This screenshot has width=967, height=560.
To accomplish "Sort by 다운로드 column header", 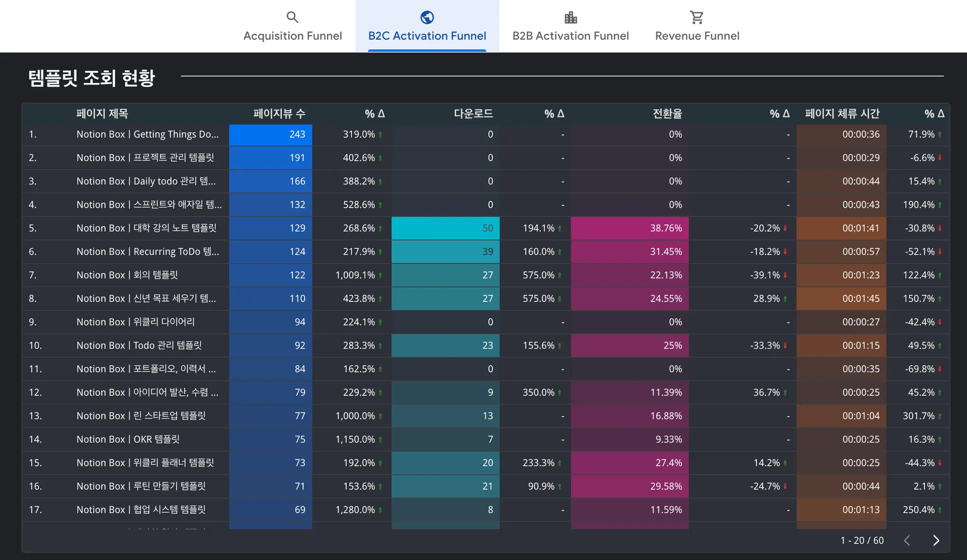I will (x=473, y=114).
